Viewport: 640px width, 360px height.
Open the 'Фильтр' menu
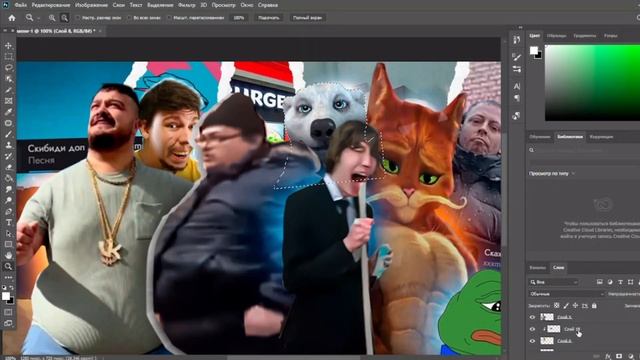coord(187,5)
